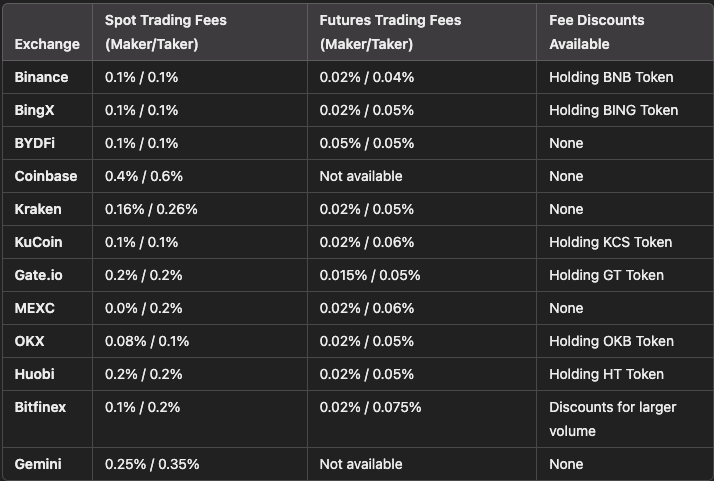Select the Kraken row label

point(38,209)
